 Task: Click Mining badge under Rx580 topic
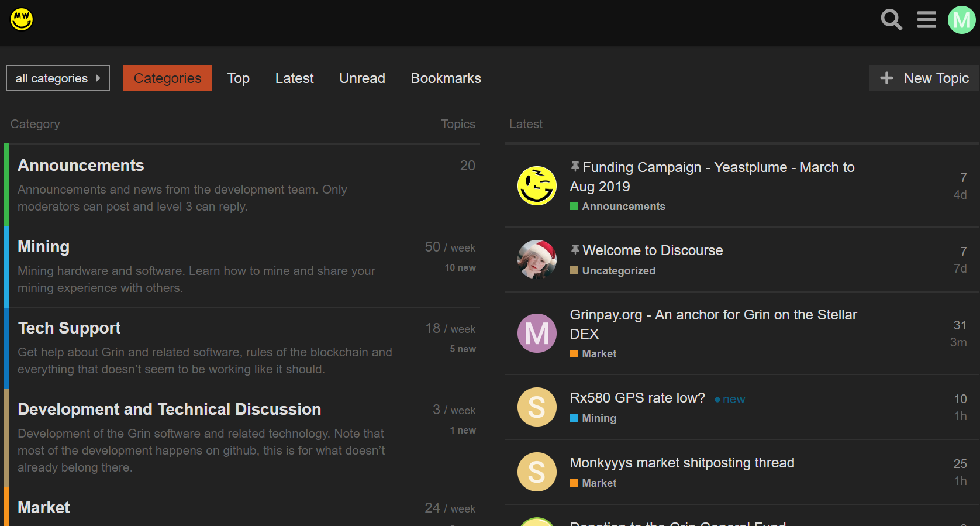[593, 418]
